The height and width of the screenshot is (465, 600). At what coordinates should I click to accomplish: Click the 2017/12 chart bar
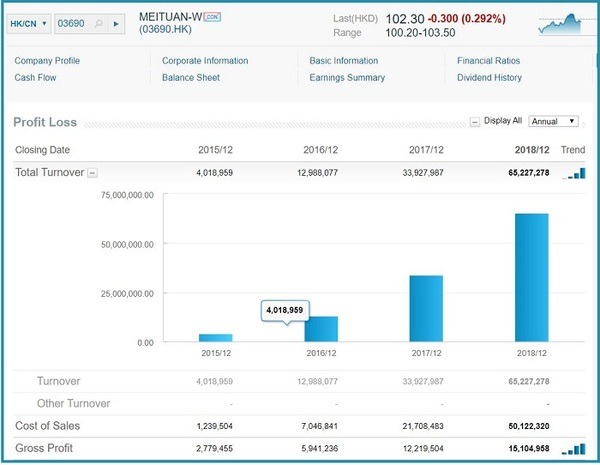pyautogui.click(x=426, y=308)
